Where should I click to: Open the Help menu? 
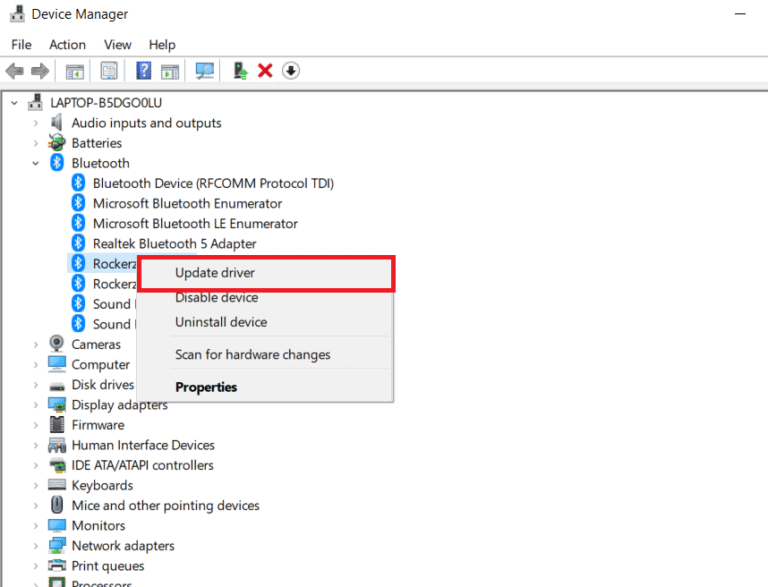(x=162, y=45)
